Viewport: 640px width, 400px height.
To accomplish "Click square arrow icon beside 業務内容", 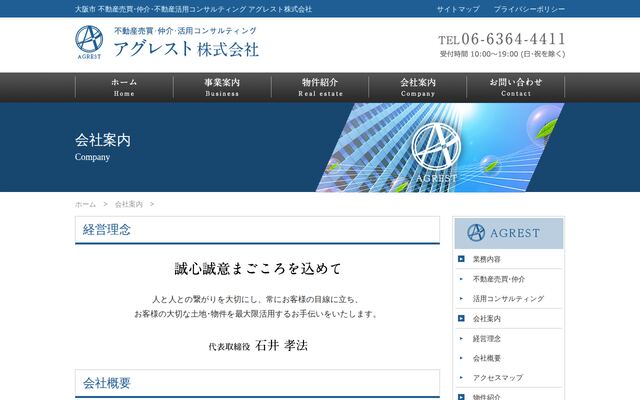I will (x=461, y=259).
